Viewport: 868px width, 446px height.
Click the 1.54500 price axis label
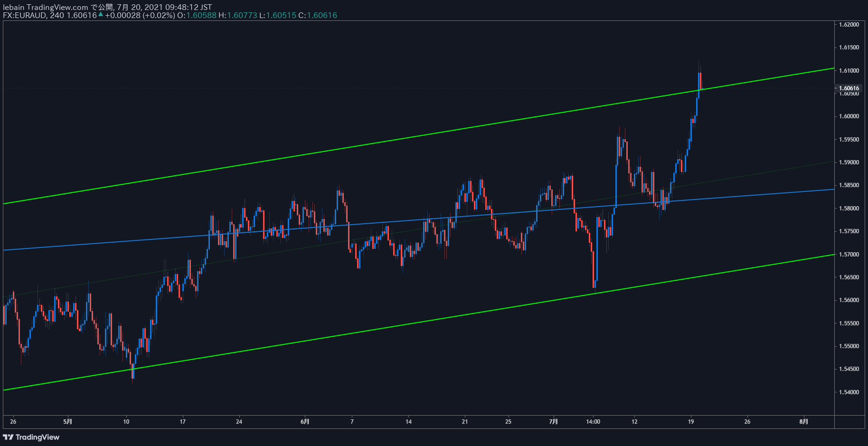click(849, 369)
